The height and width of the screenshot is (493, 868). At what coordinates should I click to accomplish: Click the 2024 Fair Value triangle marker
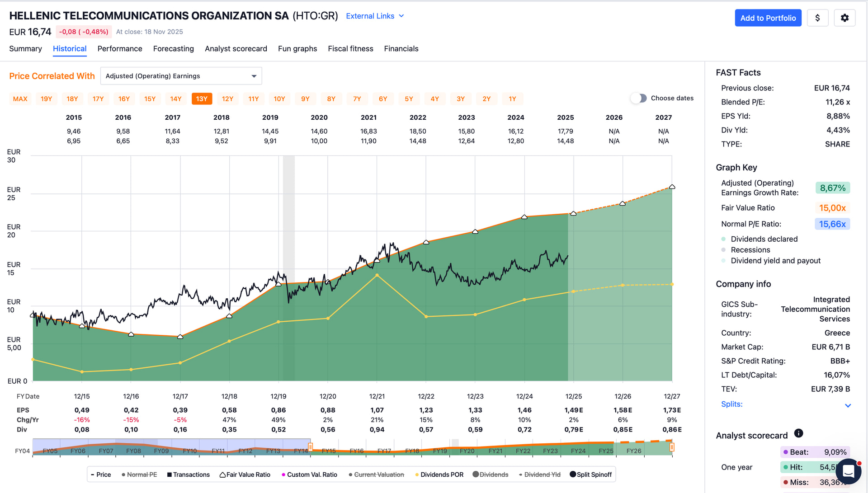click(x=524, y=217)
